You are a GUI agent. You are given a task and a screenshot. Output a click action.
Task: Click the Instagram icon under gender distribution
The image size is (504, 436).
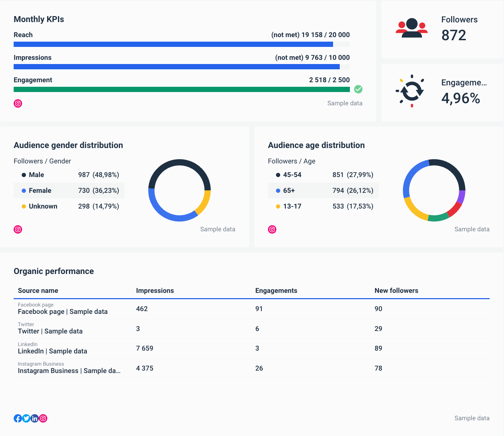(18, 229)
